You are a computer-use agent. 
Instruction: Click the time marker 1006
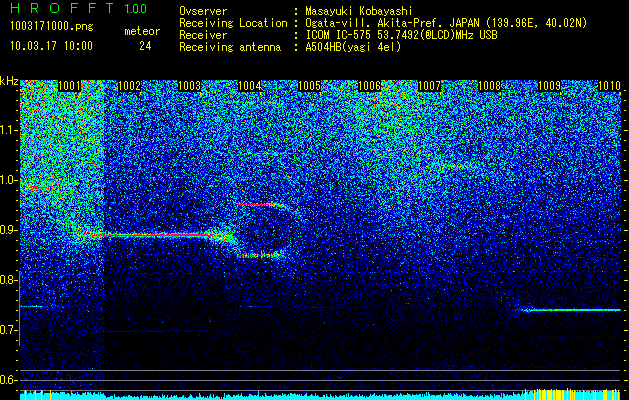click(x=369, y=86)
